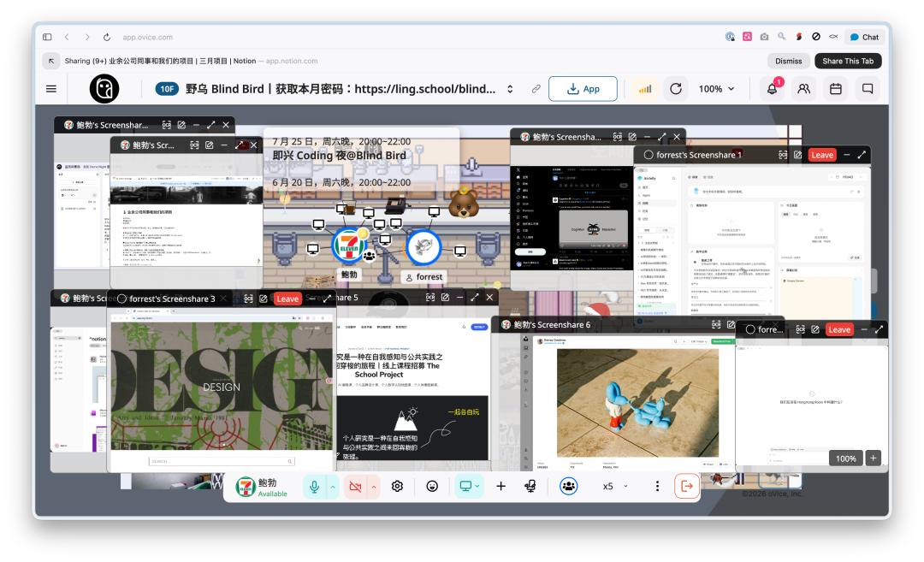Screen dimensions: 924x562
Task: Click focus icon in forrest's Screenshare 1
Action: [x=783, y=155]
